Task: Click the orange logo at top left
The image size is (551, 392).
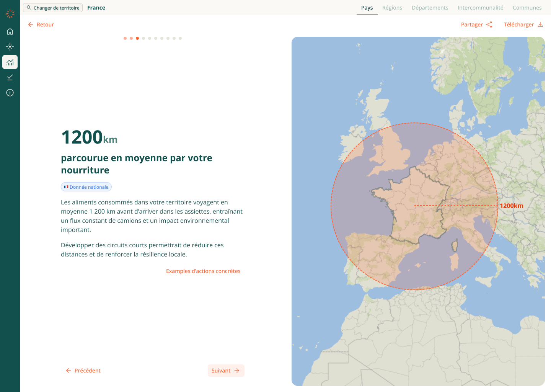Action: pos(10,14)
